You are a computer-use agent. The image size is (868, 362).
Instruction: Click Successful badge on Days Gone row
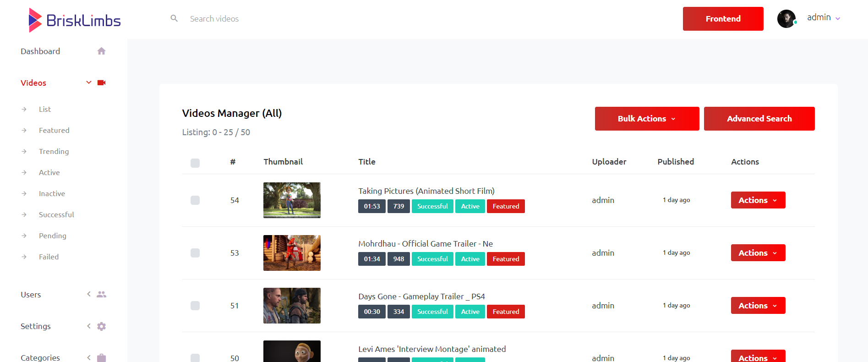pos(432,312)
